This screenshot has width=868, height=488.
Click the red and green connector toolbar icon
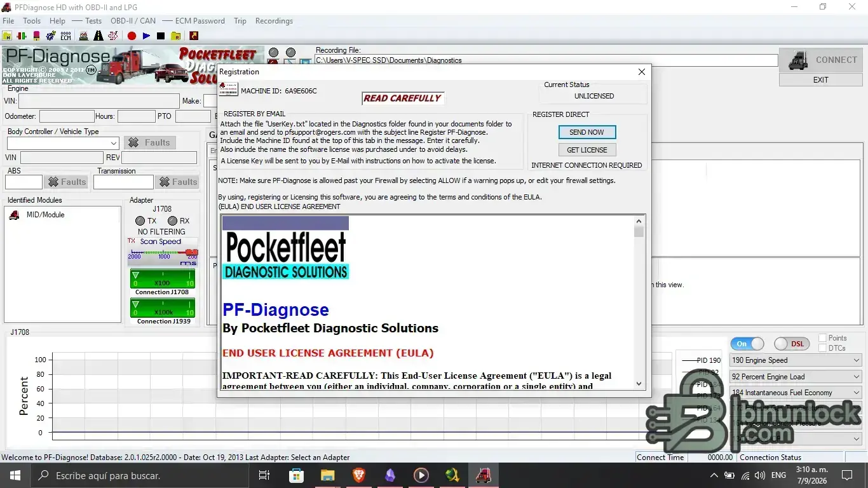point(22,36)
